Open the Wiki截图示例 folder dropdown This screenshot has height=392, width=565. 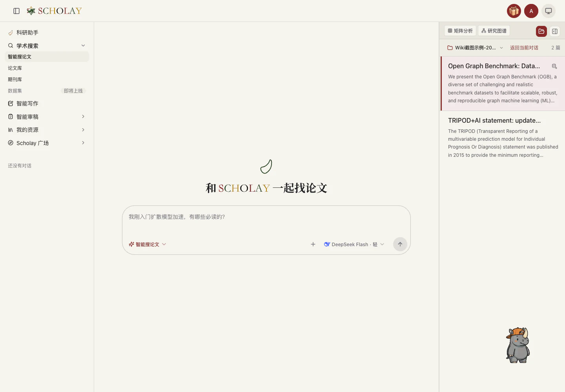click(475, 48)
